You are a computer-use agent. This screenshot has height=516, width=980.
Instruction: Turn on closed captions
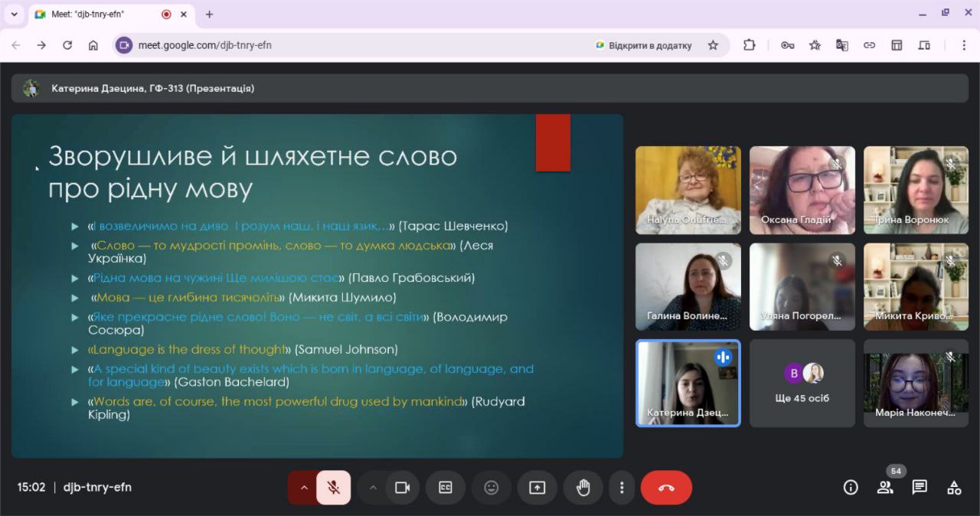(446, 488)
